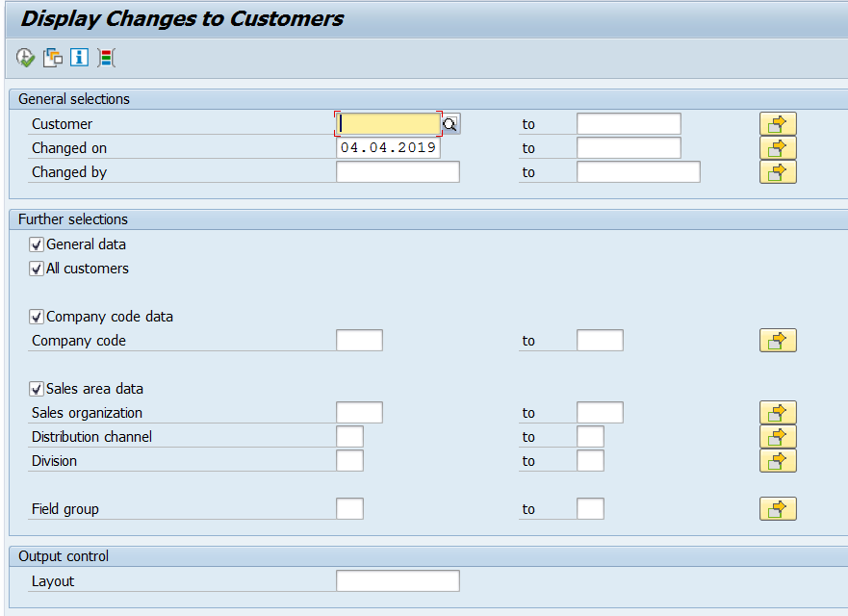
Task: Click the Changed by from-value field
Action: (398, 172)
